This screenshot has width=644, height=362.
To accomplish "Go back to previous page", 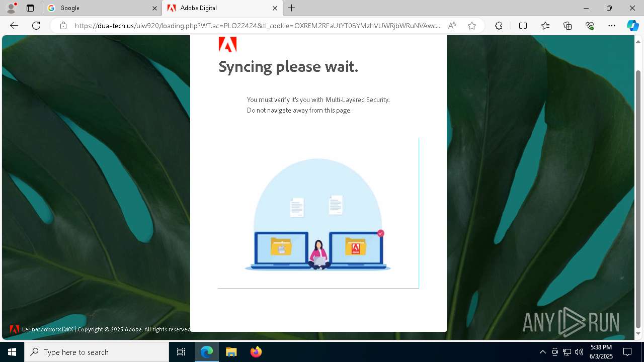I will (x=14, y=26).
